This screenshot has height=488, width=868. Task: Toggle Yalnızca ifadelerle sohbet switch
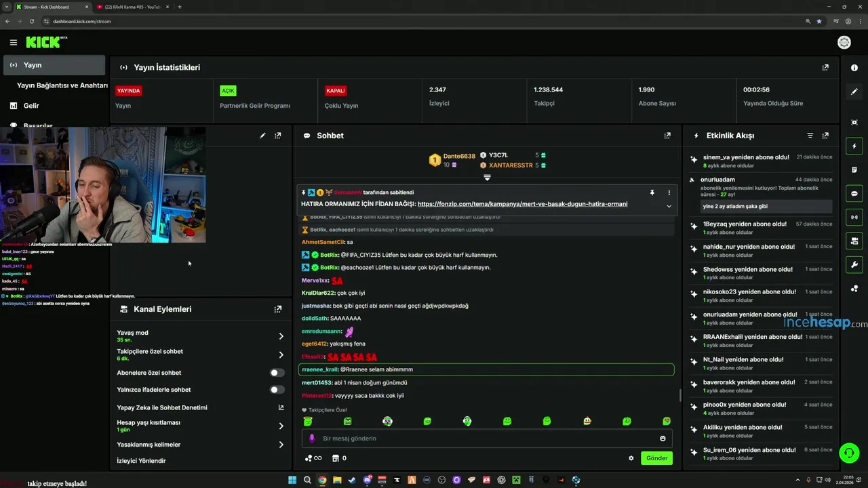277,390
